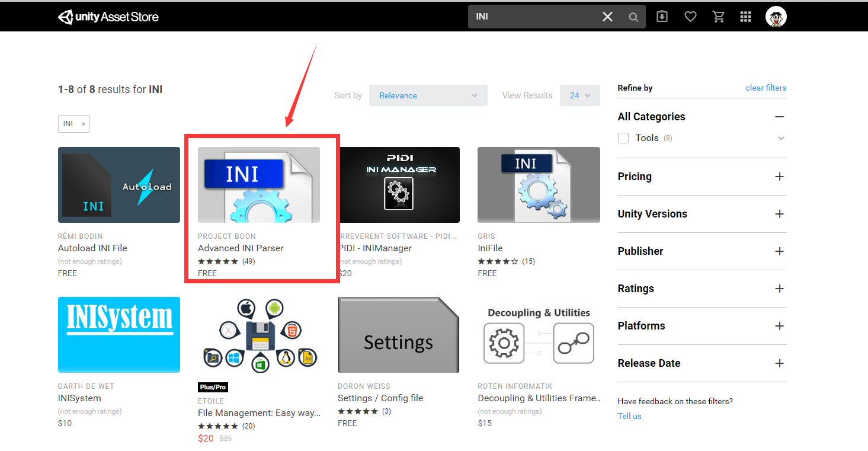This screenshot has height=451, width=868.
Task: Open the View Results 24 dropdown
Action: click(580, 95)
